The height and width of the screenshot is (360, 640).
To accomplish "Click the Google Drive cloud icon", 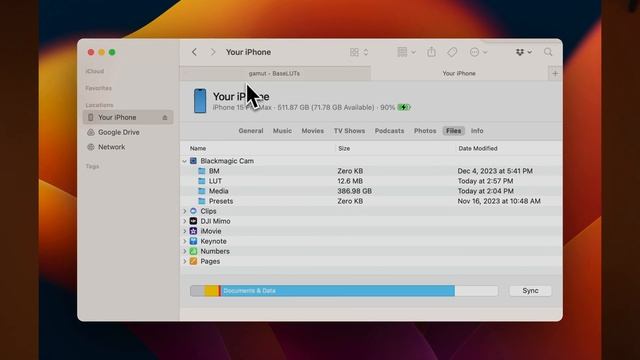I will [x=91, y=132].
